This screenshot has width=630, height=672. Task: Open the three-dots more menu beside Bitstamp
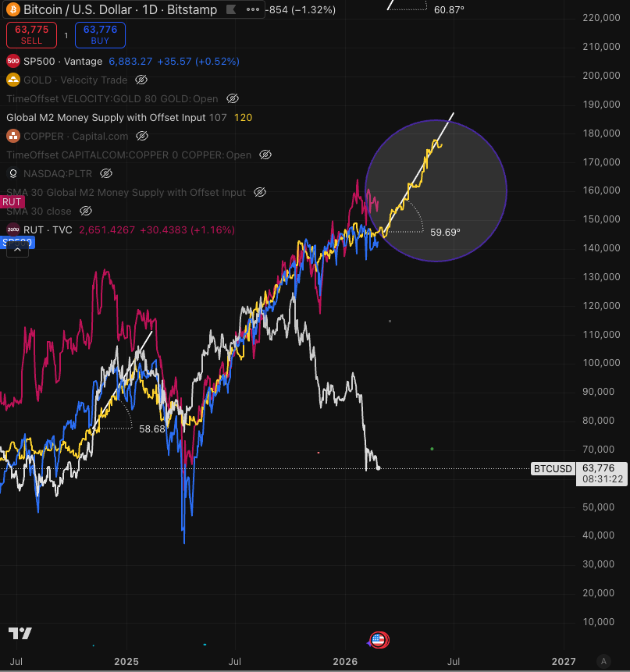253,9
